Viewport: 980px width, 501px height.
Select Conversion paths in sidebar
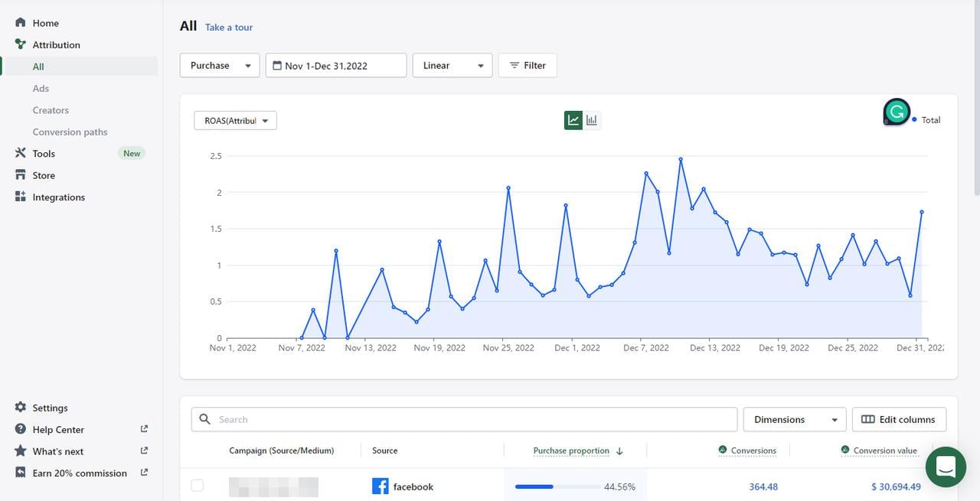tap(70, 132)
